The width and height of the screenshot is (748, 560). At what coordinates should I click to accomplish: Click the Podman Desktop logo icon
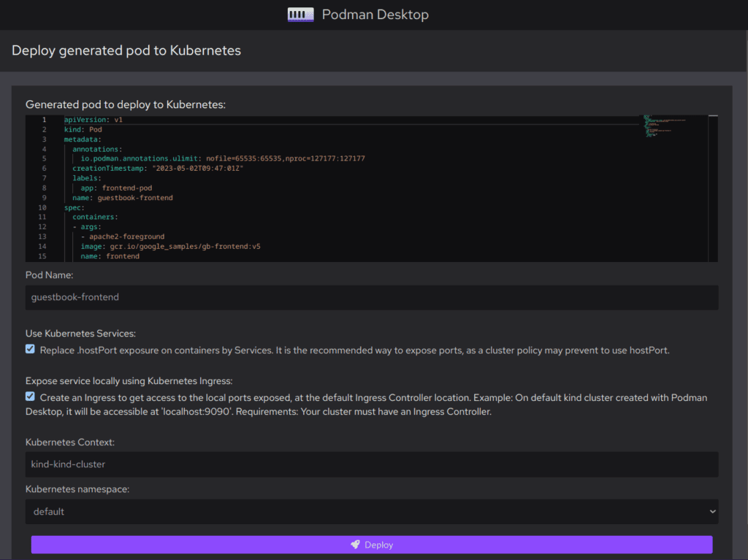coord(300,15)
